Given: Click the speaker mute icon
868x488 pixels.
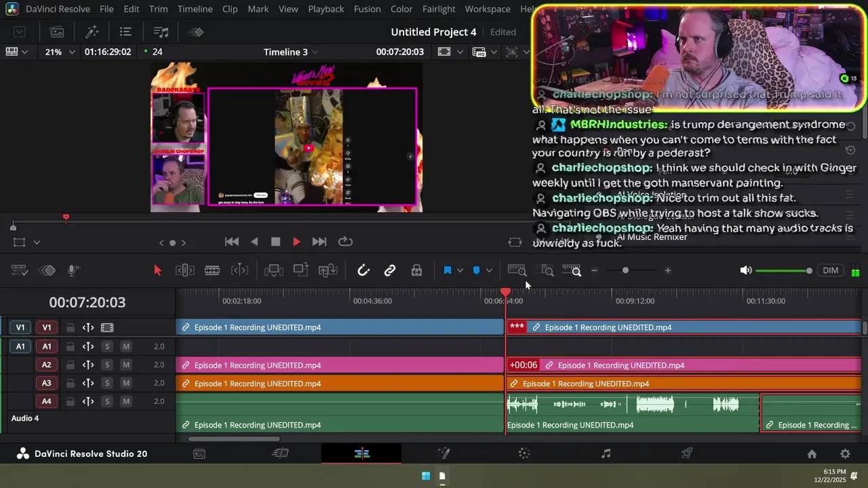Looking at the screenshot, I should point(745,270).
